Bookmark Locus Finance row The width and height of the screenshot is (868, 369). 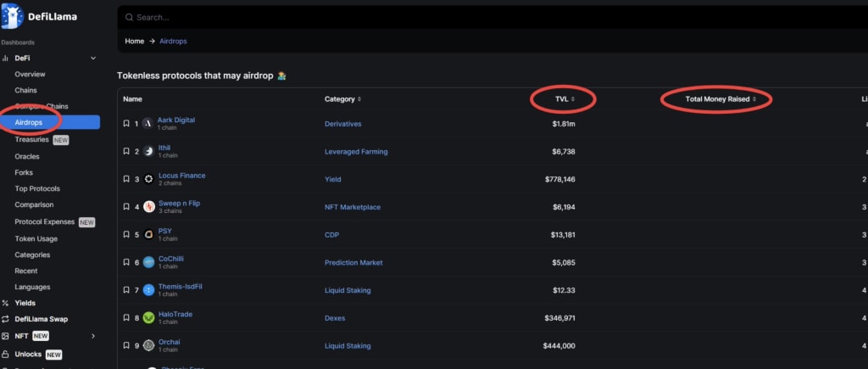(126, 179)
